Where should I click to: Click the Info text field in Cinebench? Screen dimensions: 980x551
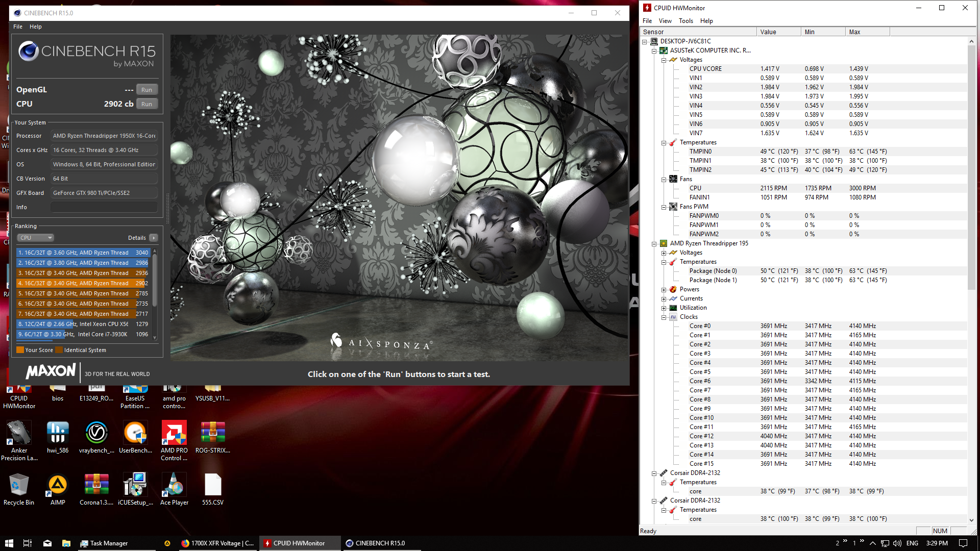(104, 207)
